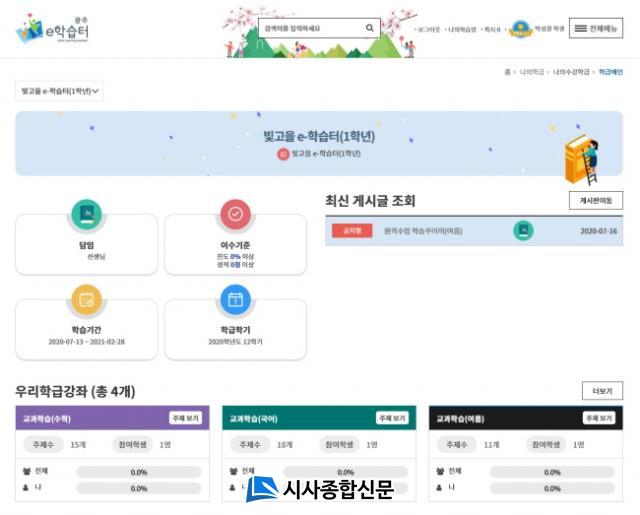
Task: Click the 이수기준 checkmark icon
Action: pyautogui.click(x=235, y=214)
